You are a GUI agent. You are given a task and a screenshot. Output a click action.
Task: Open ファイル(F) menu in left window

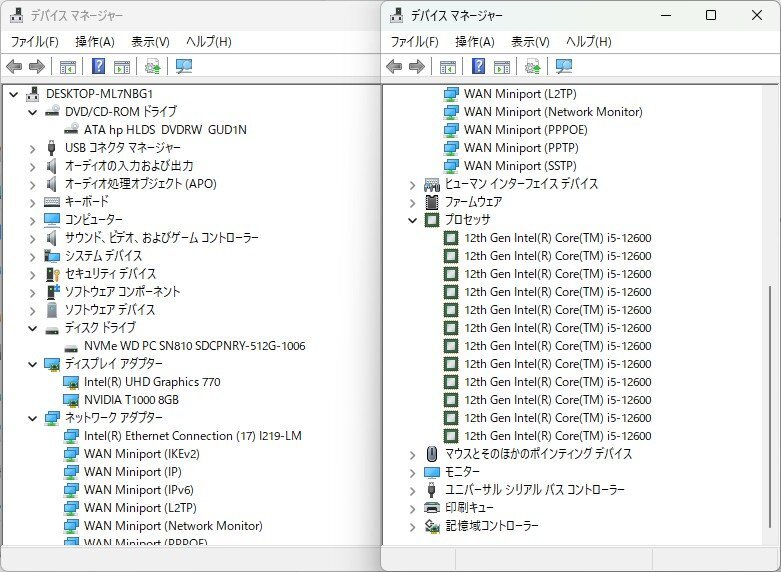tap(34, 42)
